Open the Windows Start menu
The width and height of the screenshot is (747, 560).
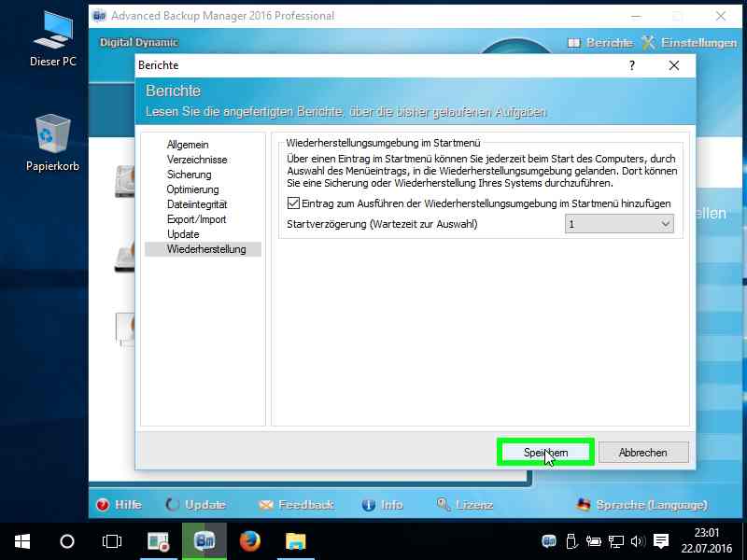tap(22, 541)
